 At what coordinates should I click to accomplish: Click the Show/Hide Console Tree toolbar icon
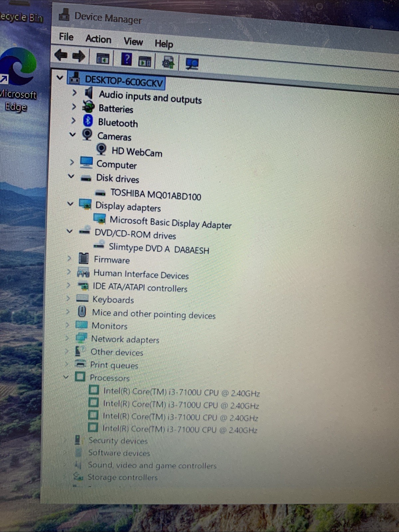[x=102, y=59]
